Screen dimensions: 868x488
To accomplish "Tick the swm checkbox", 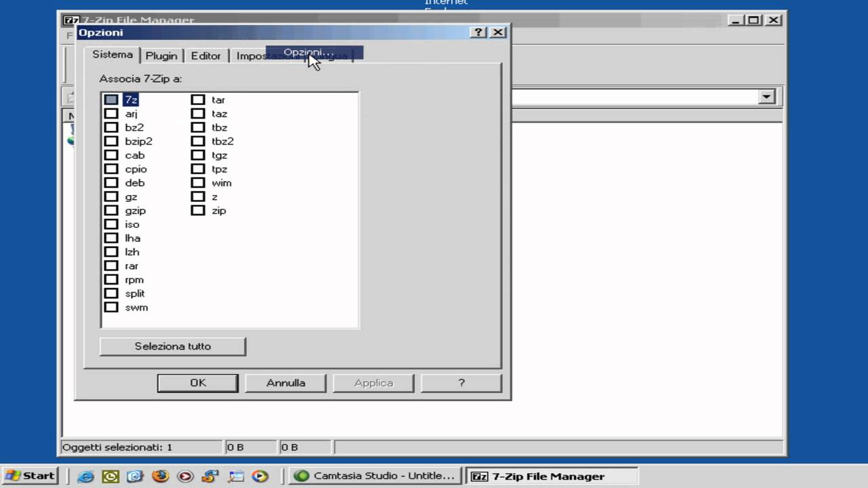I will point(111,308).
